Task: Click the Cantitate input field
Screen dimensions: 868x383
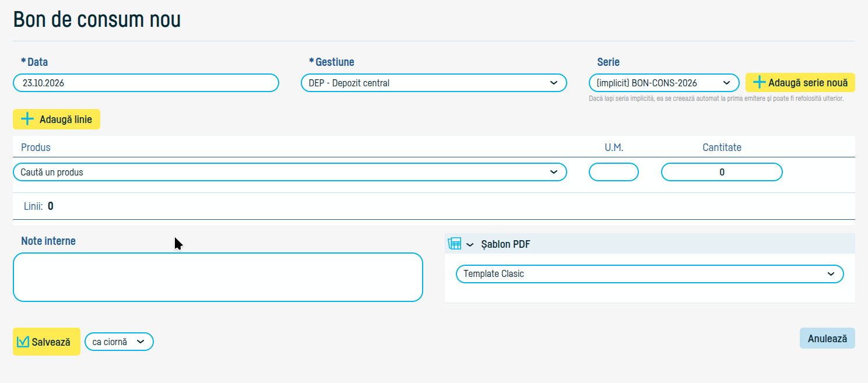Action: click(x=722, y=173)
